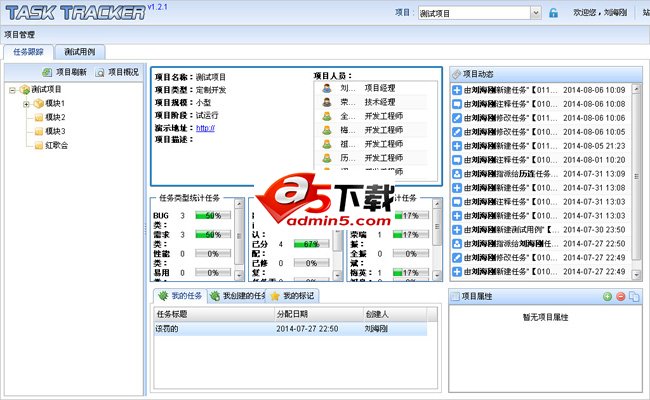650x400 pixels.
Task: Click the plus icon of the 2014-08-06 10:09 activity
Action: click(x=457, y=90)
